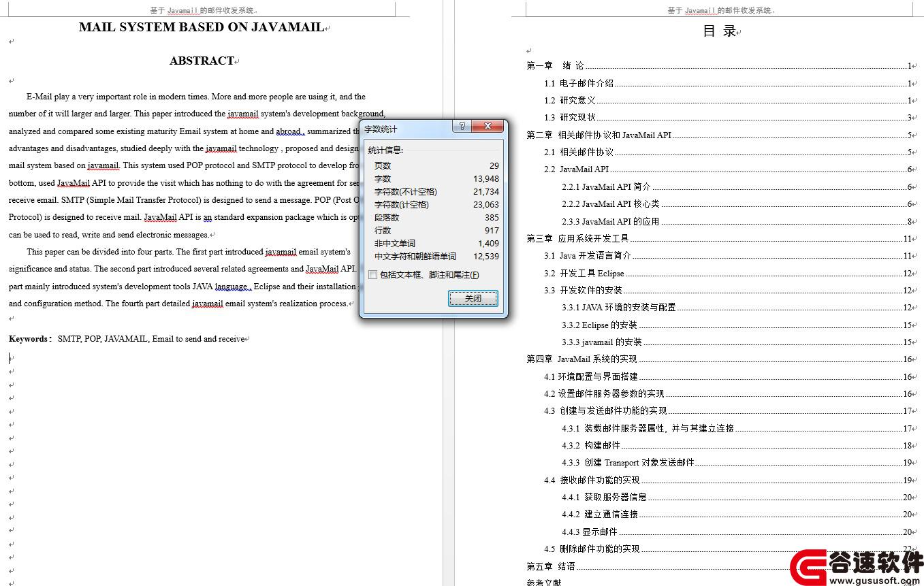Click the left page header 基于 Javamail 的邮件收发系统
The image size is (924, 586).
[203, 10]
